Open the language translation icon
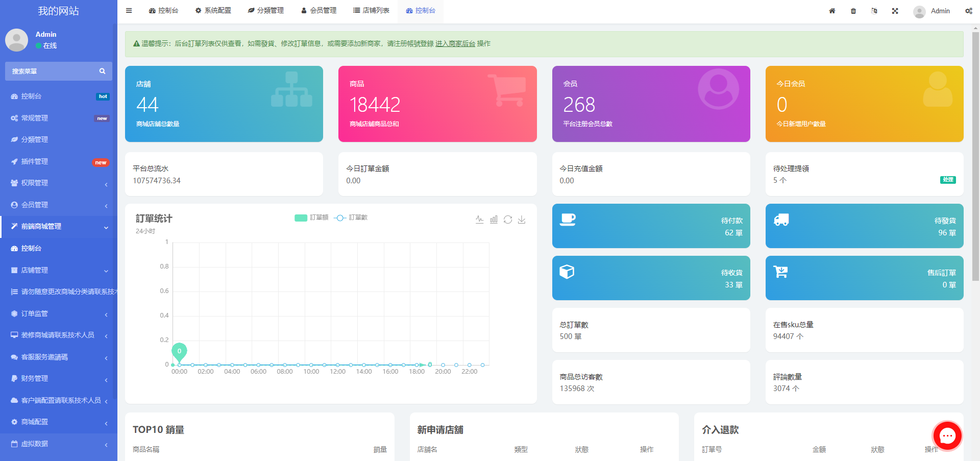 click(874, 11)
